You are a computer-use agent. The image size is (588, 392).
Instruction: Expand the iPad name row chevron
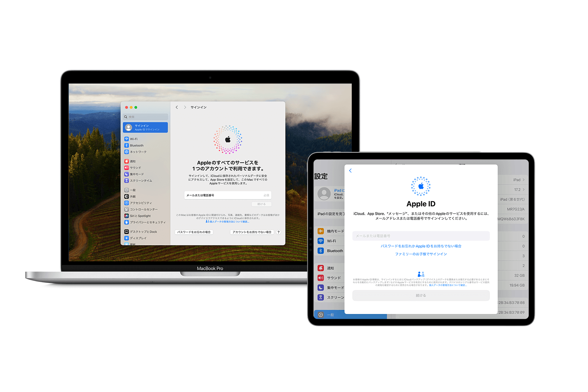coord(523,180)
